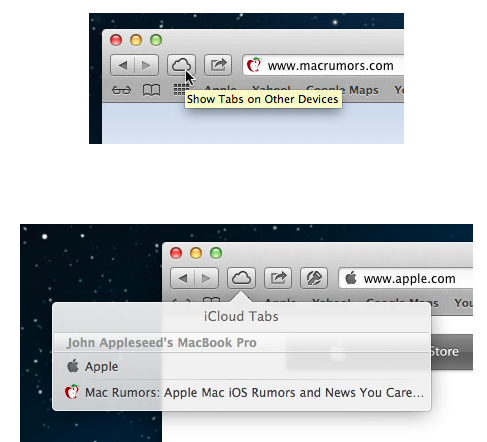The height and width of the screenshot is (442, 487).
Task: Go forward using the right arrow in the macrumors window
Action: [146, 65]
